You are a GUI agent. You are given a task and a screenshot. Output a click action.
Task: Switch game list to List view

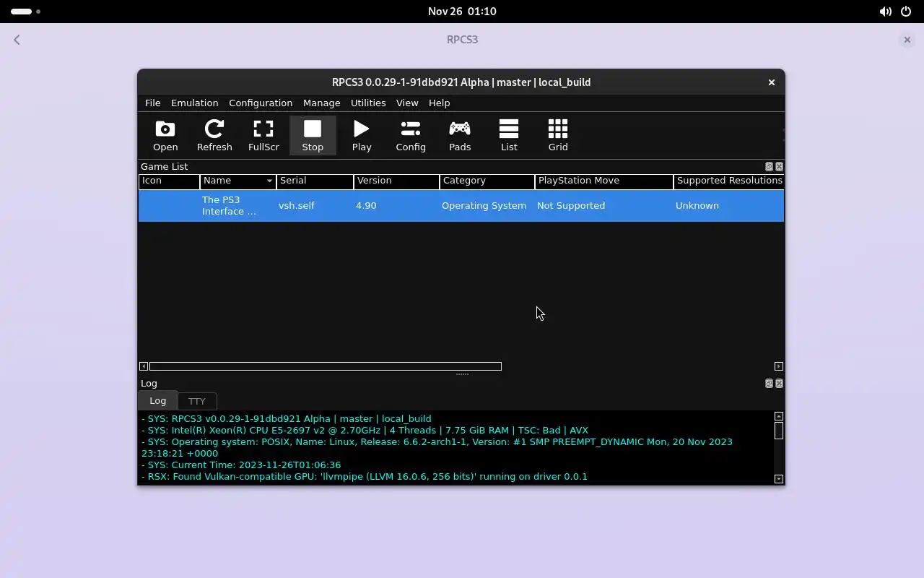(x=509, y=135)
